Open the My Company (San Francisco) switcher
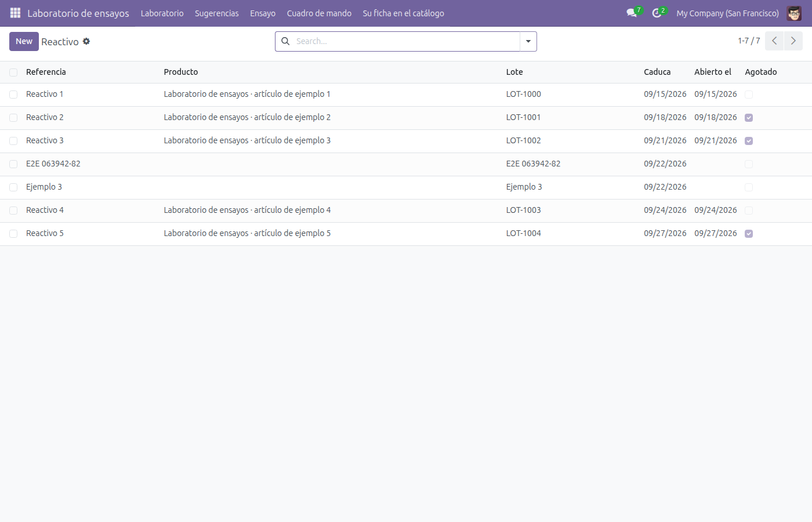 tap(727, 13)
